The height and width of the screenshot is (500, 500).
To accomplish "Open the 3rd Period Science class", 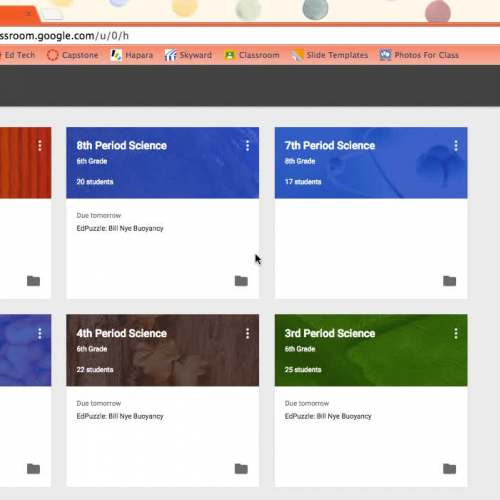I will (x=330, y=333).
